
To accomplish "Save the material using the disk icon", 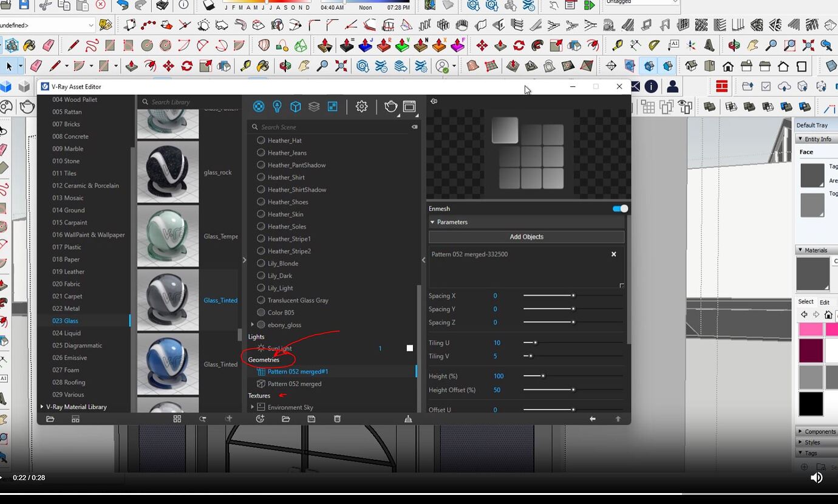I will point(312,419).
